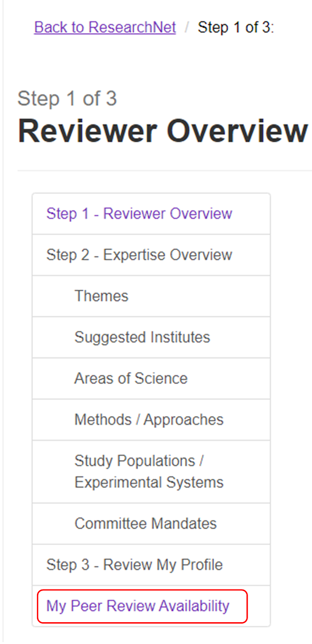This screenshot has width=312, height=644.
Task: Select Methods / Approaches entry
Action: coord(149,420)
